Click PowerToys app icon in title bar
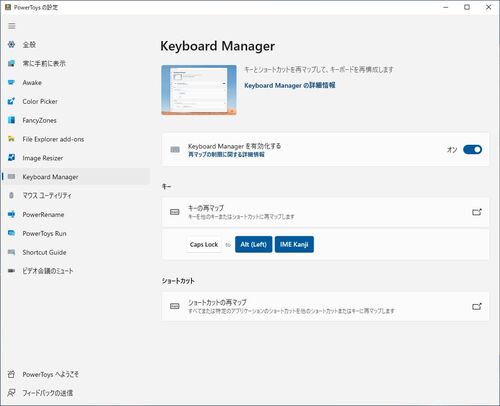Image resolution: width=500 pixels, height=406 pixels. 8,7
